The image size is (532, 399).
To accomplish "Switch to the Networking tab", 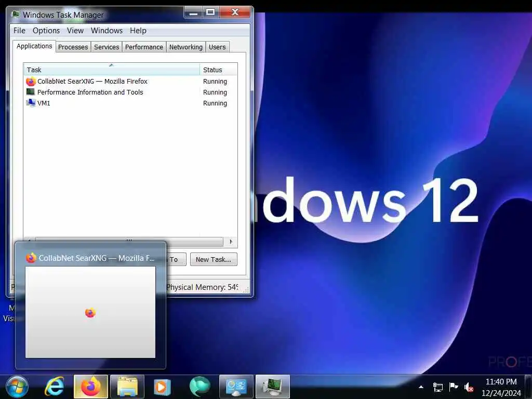I will 185,47.
